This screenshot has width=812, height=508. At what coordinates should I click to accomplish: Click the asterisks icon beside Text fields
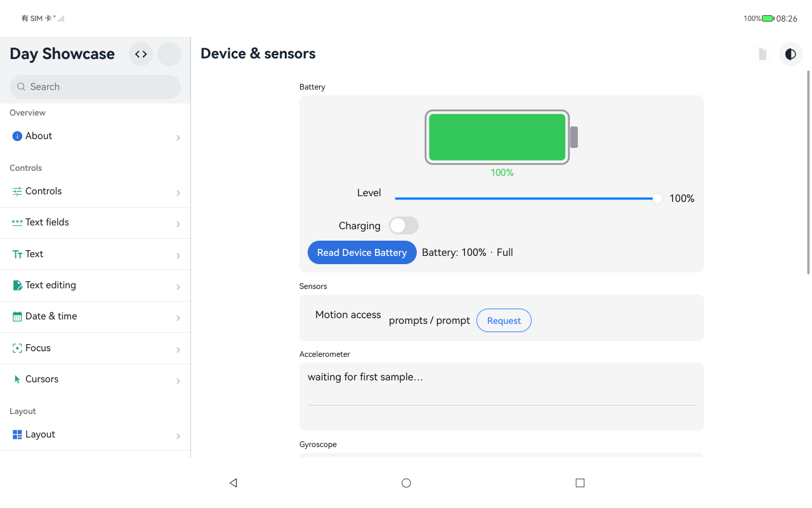tap(17, 222)
